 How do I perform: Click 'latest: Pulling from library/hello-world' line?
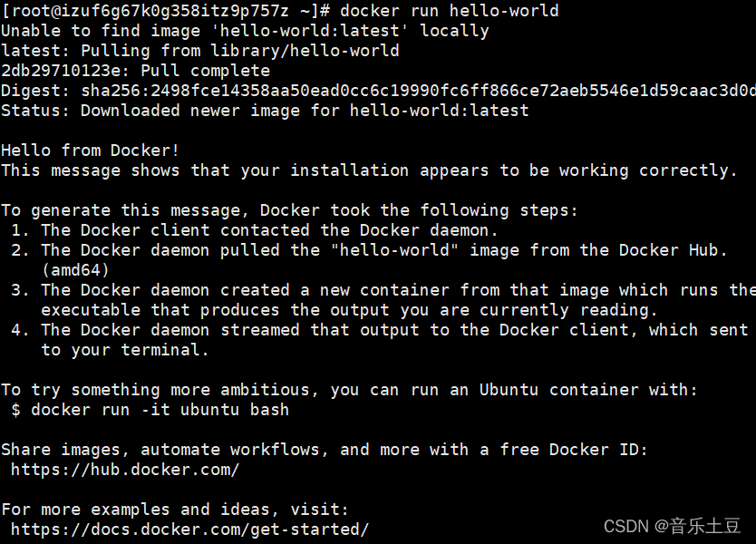[x=200, y=51]
